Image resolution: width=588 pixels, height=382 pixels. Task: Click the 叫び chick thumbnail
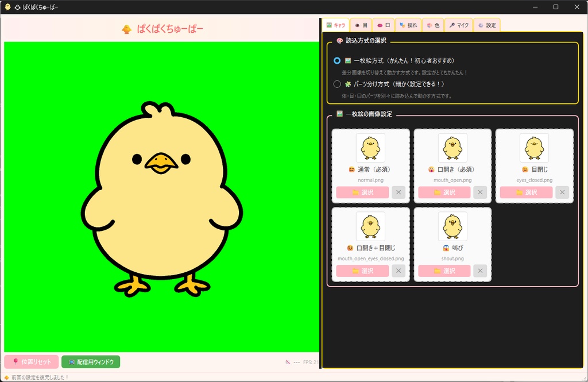(x=452, y=226)
